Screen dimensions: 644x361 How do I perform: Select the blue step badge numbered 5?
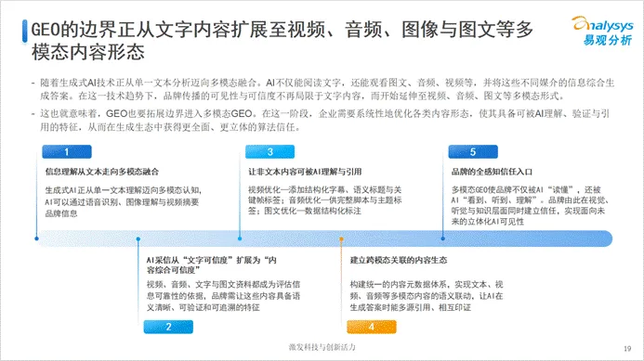tap(473, 152)
